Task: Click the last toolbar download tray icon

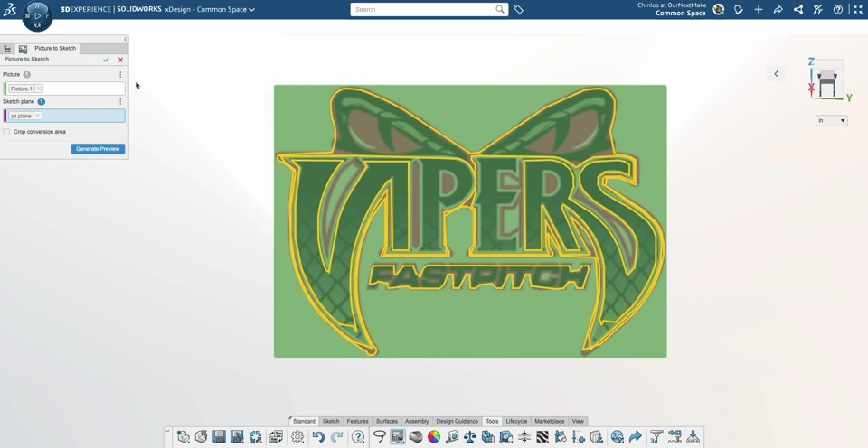Action: click(x=693, y=437)
